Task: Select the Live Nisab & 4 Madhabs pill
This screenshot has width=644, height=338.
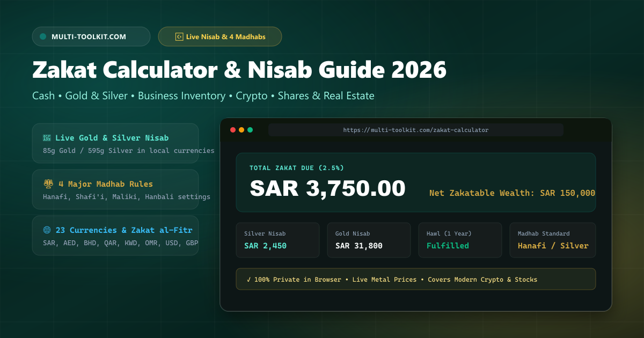Action: coord(220,36)
